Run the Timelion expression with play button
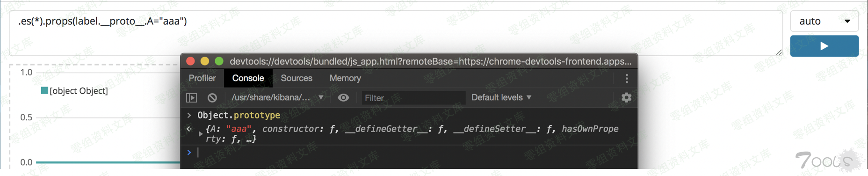 coord(824,46)
